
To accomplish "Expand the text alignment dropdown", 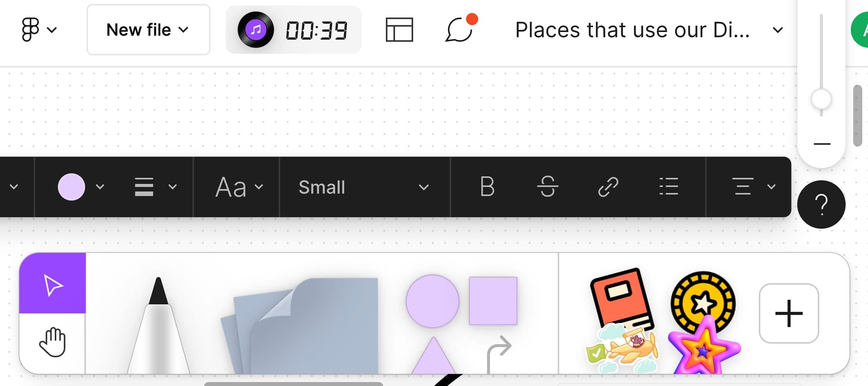I will click(x=753, y=187).
